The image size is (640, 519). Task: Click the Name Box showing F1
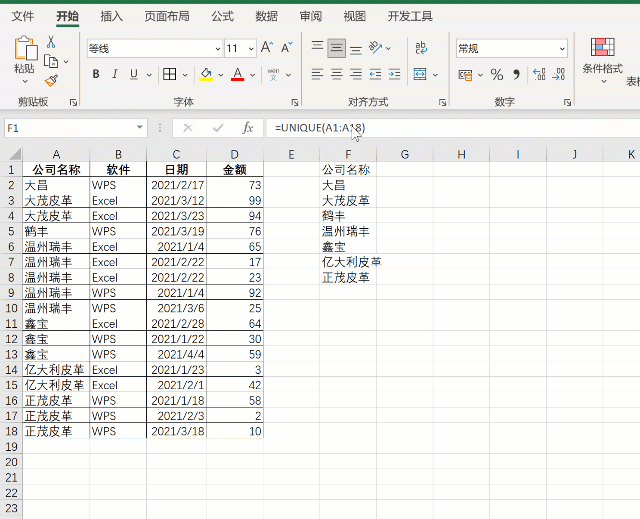point(65,128)
